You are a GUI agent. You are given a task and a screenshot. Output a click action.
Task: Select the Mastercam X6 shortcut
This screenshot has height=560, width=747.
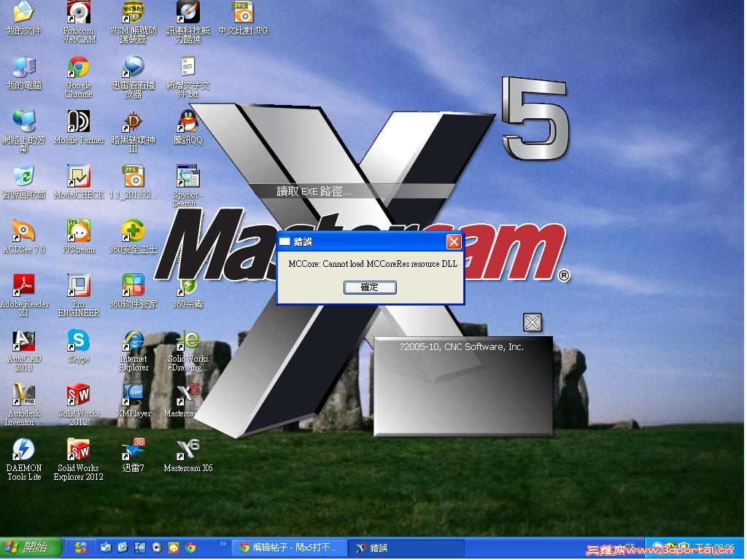pyautogui.click(x=188, y=456)
